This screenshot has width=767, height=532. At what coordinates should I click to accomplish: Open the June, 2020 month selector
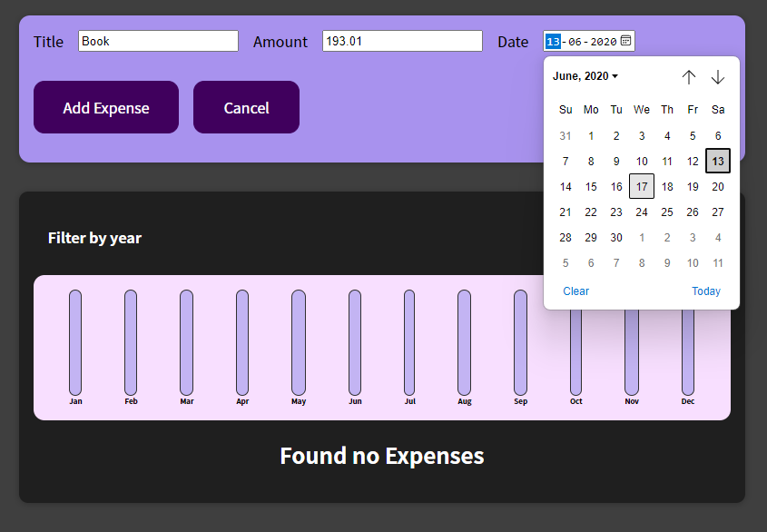(585, 76)
